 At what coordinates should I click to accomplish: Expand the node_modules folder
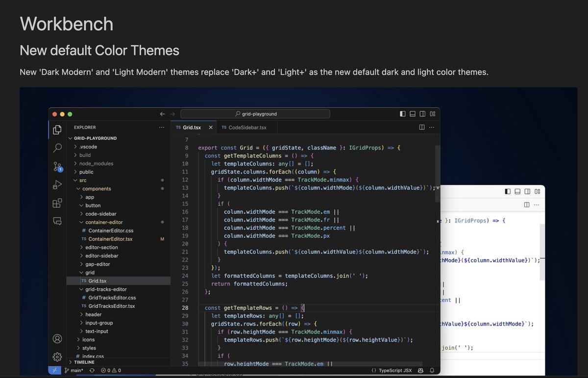point(118,163)
